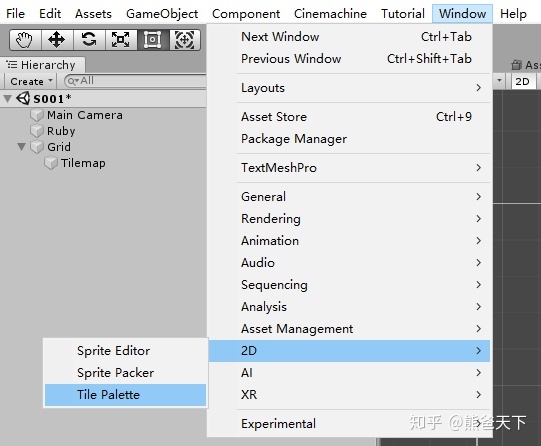
Task: Open the Tutorial menu
Action: click(x=403, y=14)
